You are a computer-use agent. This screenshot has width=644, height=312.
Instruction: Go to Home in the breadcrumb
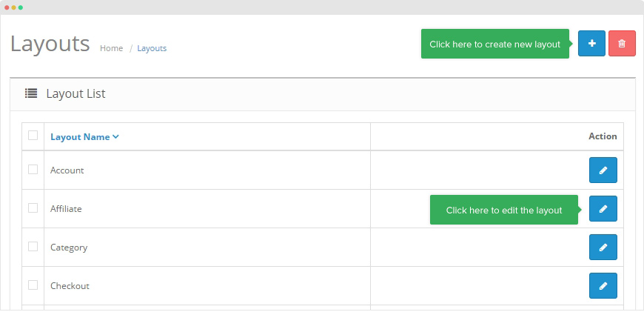(x=111, y=48)
